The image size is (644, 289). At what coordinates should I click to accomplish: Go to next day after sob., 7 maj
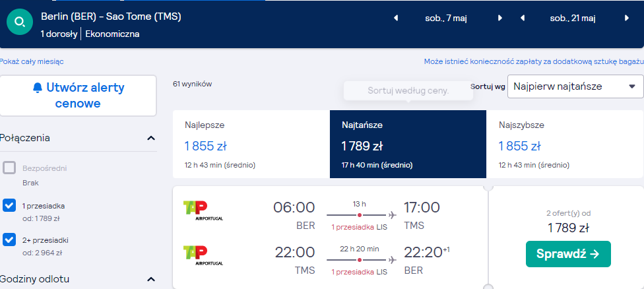click(500, 18)
